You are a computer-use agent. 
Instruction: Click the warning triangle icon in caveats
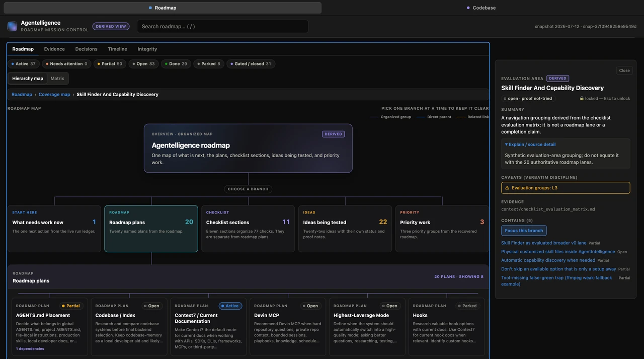point(507,188)
